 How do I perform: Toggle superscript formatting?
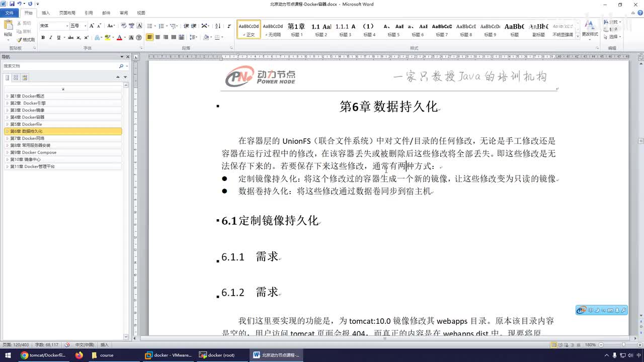pyautogui.click(x=86, y=38)
